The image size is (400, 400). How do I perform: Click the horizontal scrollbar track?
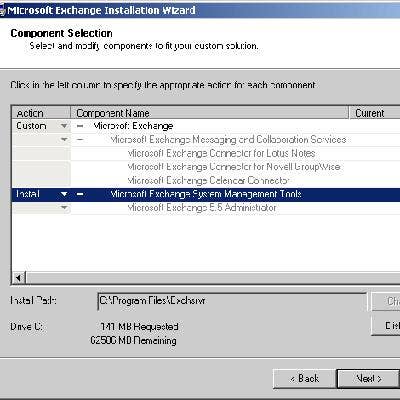point(213,277)
